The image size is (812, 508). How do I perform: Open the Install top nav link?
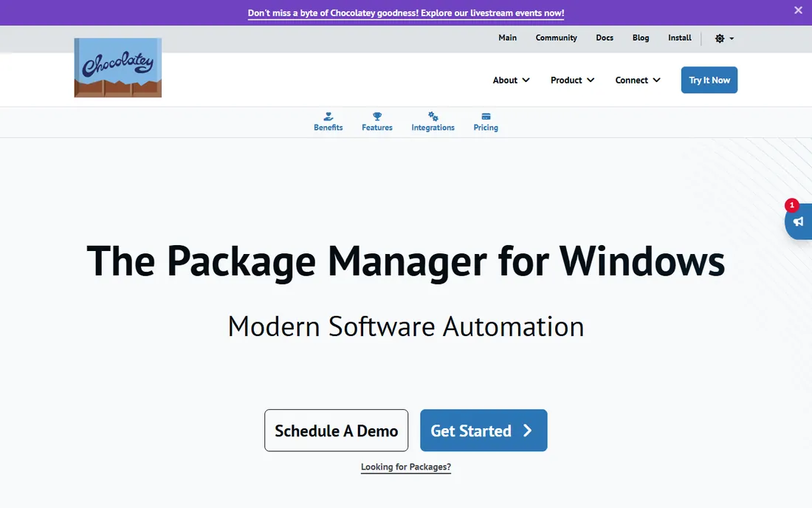pos(679,38)
